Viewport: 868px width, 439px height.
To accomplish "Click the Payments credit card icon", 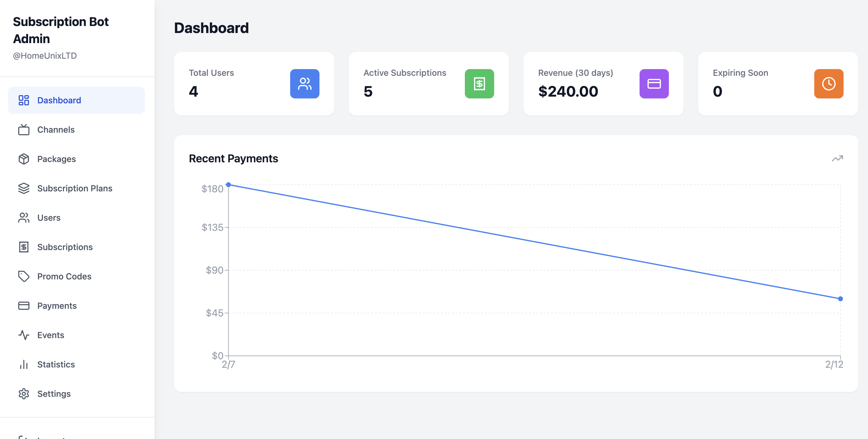I will 24,305.
